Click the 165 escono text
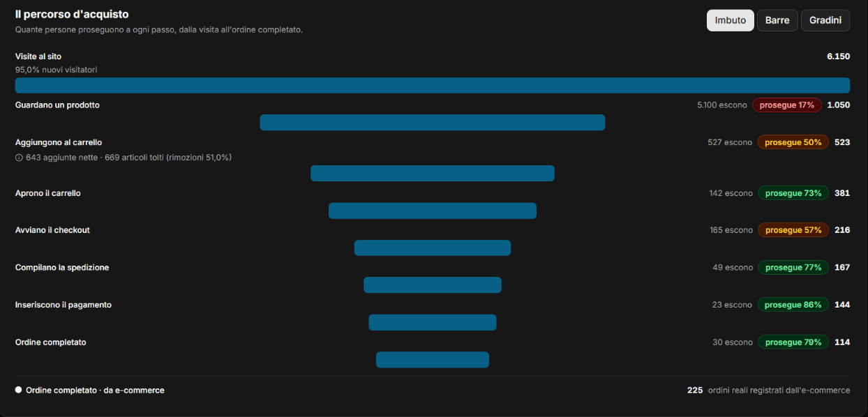The image size is (868, 417). (x=731, y=230)
